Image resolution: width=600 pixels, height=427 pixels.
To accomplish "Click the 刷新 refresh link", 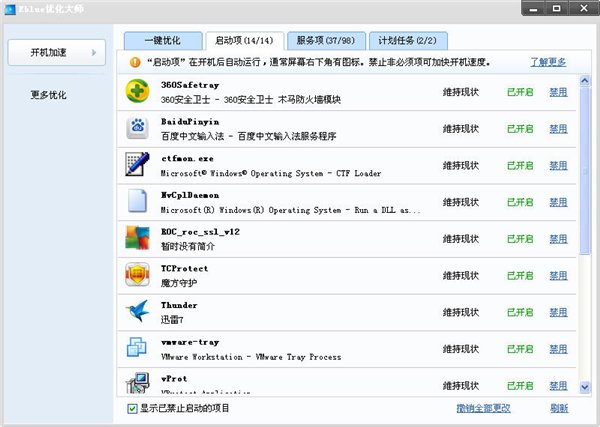I will tap(559, 409).
